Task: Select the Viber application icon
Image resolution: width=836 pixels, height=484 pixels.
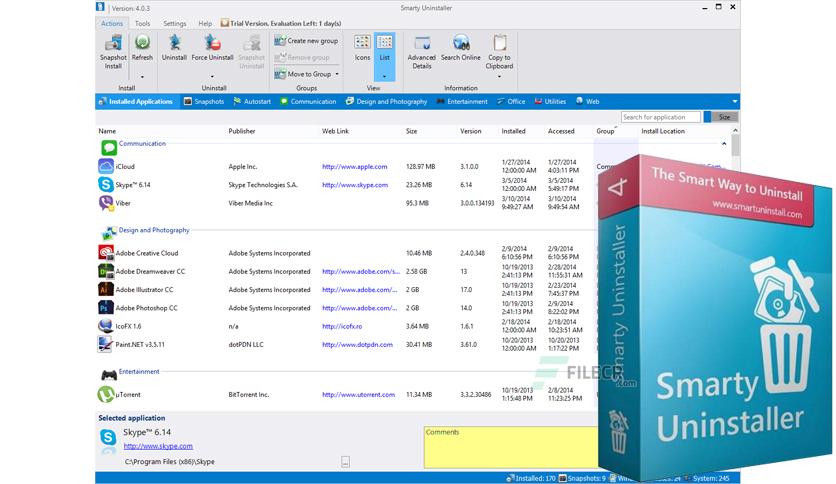Action: [x=106, y=203]
